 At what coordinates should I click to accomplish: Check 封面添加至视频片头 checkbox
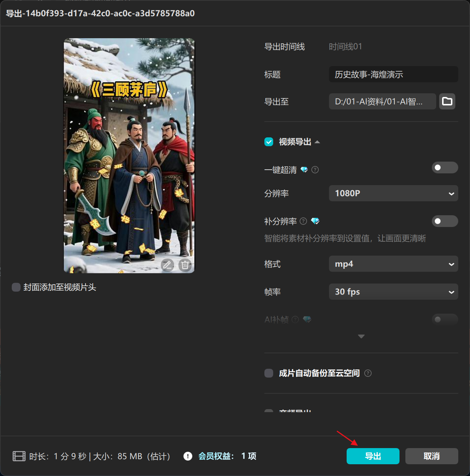click(16, 287)
